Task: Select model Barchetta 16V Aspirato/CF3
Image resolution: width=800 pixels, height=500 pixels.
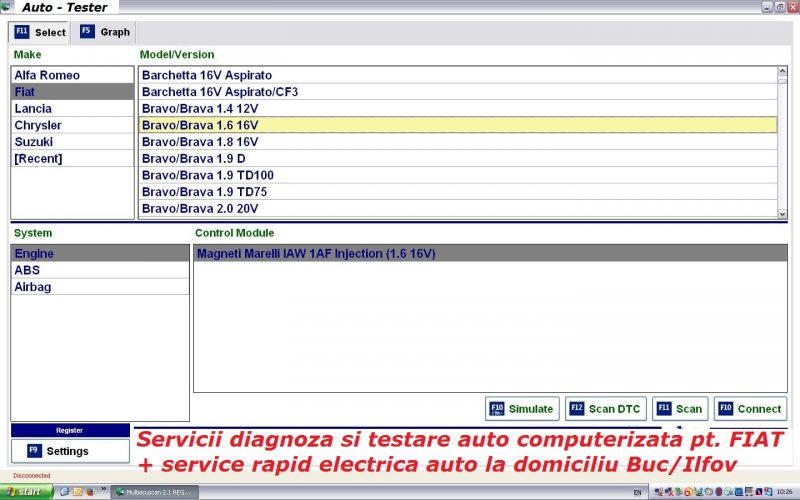Action: click(458, 92)
